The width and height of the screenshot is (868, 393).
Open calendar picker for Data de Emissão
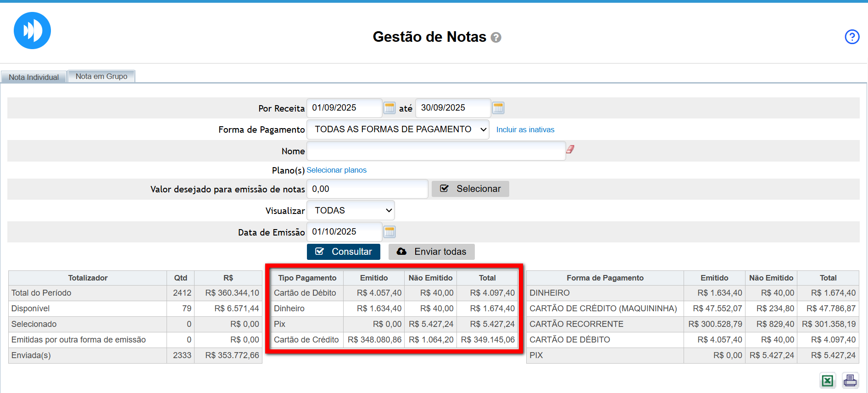389,232
